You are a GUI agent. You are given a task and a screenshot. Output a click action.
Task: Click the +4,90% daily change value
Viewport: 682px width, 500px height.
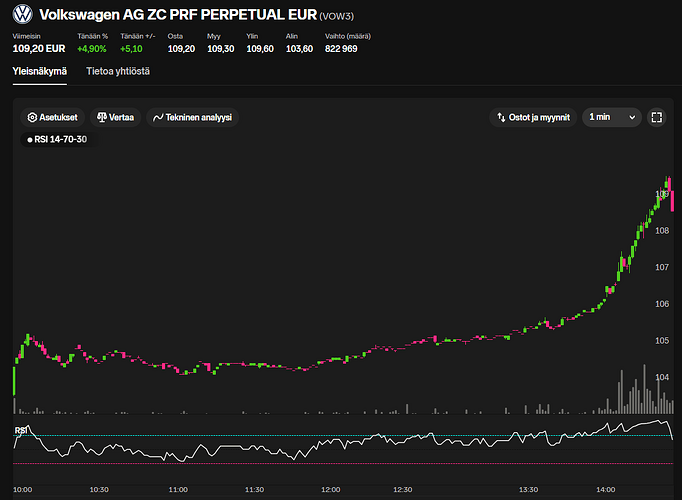92,49
